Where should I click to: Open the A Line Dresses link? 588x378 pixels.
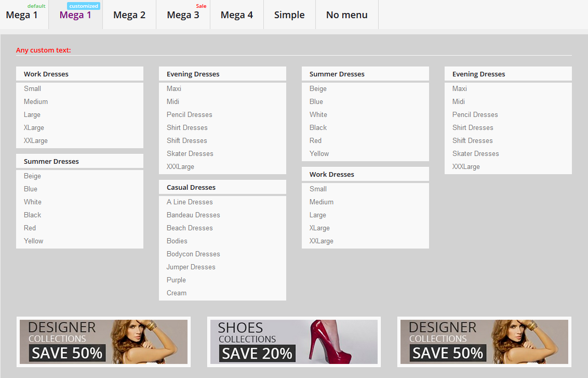[x=190, y=202]
